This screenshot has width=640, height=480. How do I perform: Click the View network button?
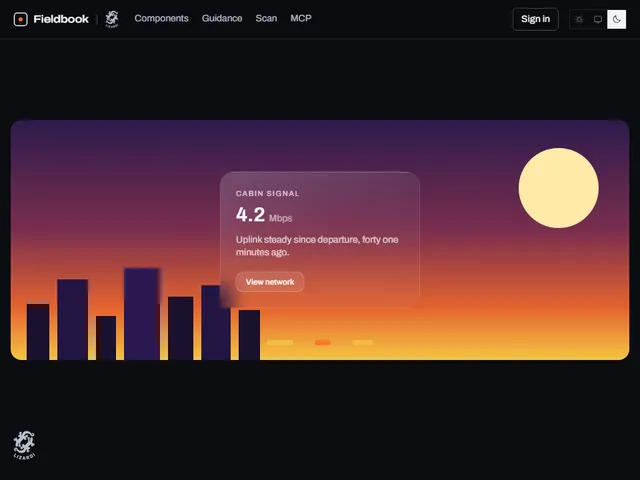270,282
